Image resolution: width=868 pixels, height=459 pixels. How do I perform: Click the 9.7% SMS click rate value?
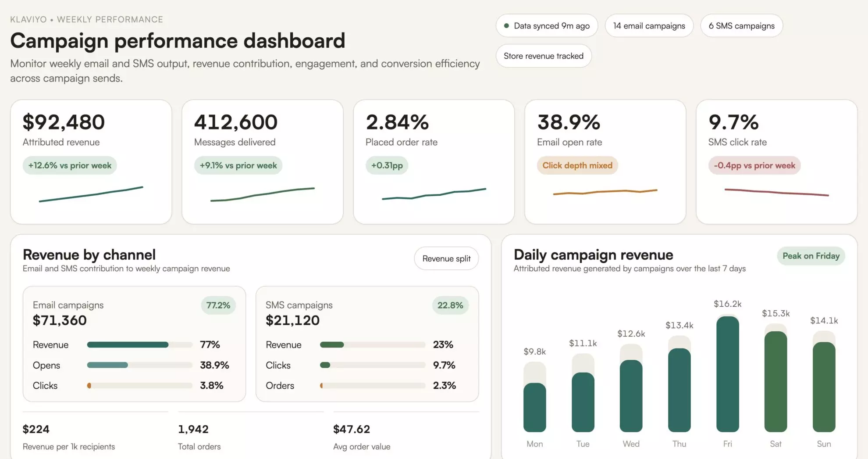click(733, 122)
